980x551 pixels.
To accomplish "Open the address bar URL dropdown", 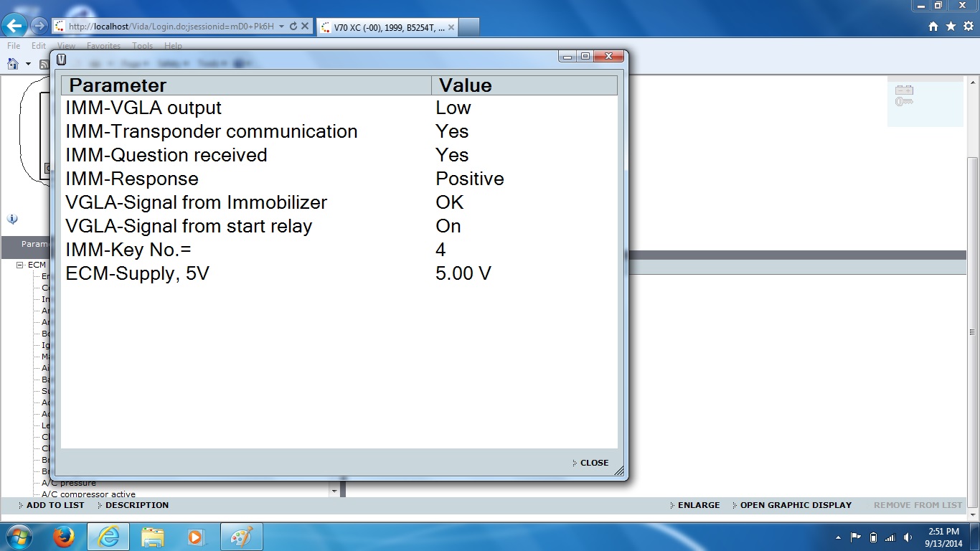I will pos(281,27).
